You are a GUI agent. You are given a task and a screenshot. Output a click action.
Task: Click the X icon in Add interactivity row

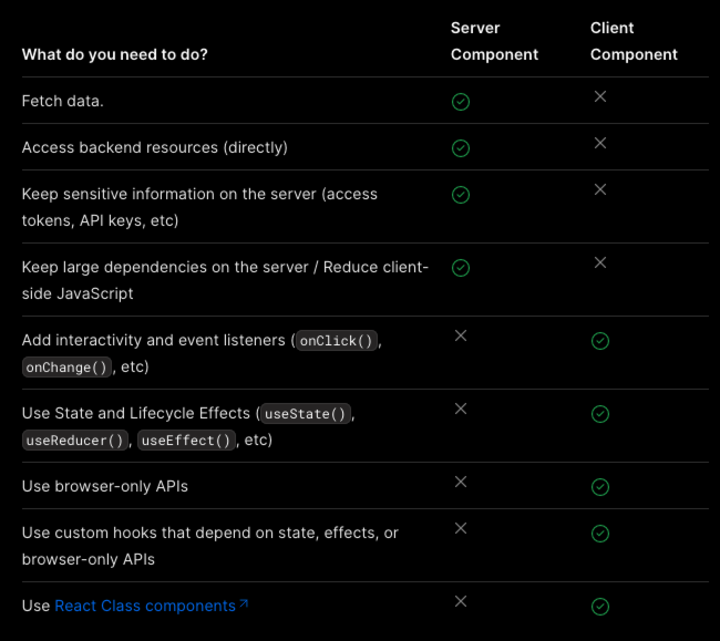pos(461,336)
